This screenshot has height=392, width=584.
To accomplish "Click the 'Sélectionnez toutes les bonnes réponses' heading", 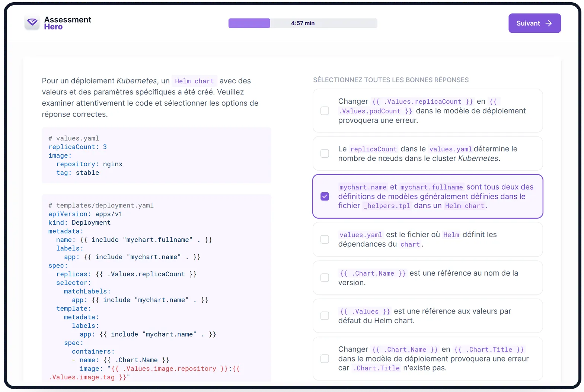I will click(x=390, y=80).
